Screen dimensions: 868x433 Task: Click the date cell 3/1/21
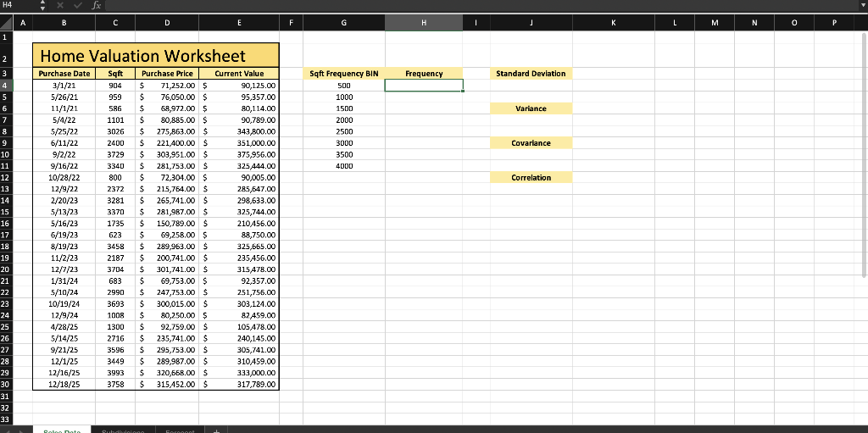click(64, 86)
